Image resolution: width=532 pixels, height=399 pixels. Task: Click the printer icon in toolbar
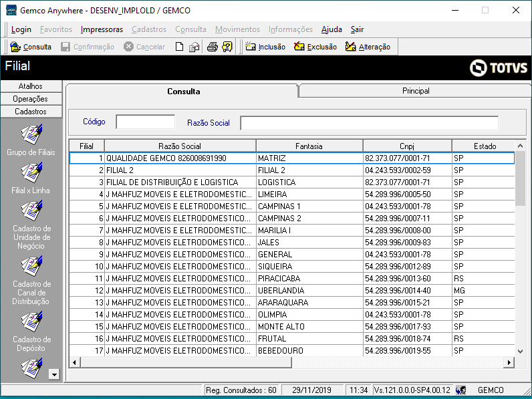pos(213,47)
